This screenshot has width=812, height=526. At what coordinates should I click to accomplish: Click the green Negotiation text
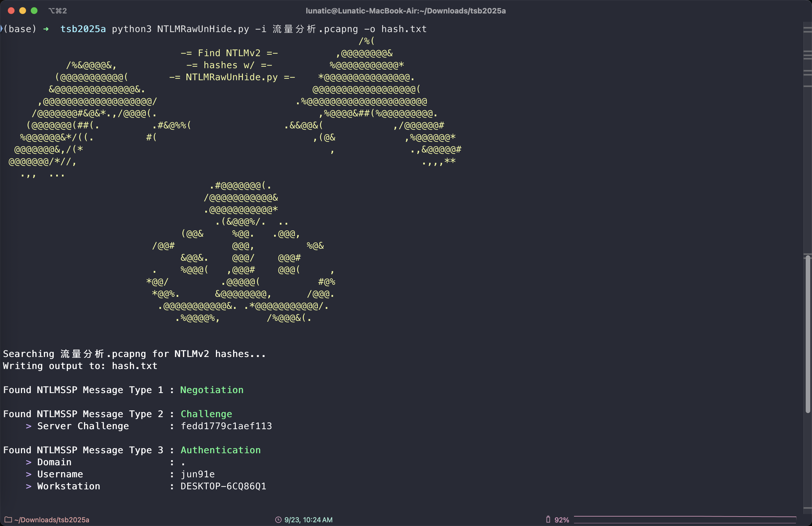(212, 390)
